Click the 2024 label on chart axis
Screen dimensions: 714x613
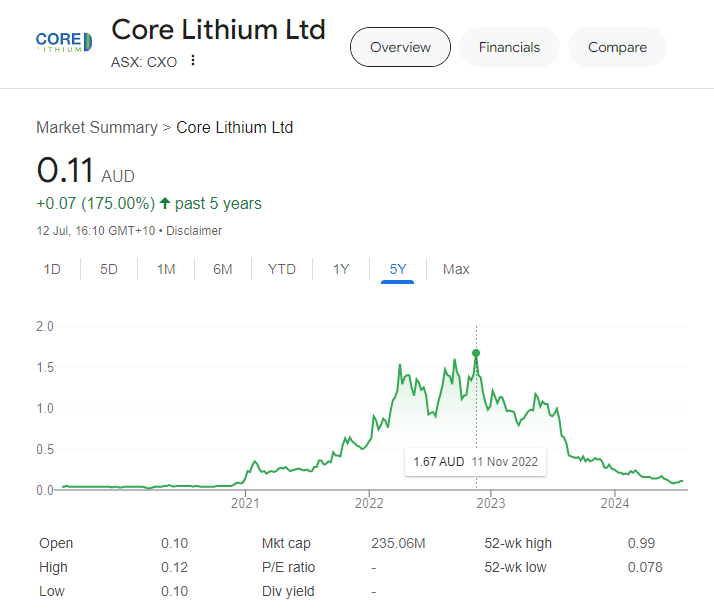tap(615, 503)
